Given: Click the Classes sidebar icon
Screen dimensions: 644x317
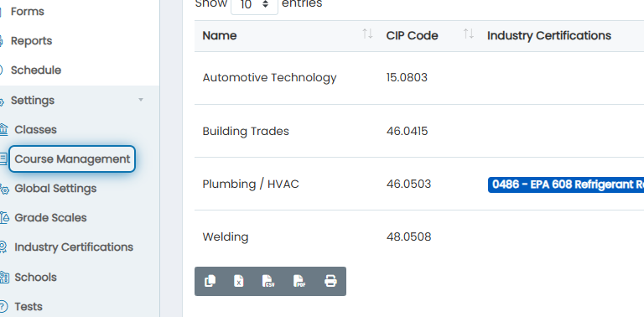Looking at the screenshot, I should click(3, 130).
